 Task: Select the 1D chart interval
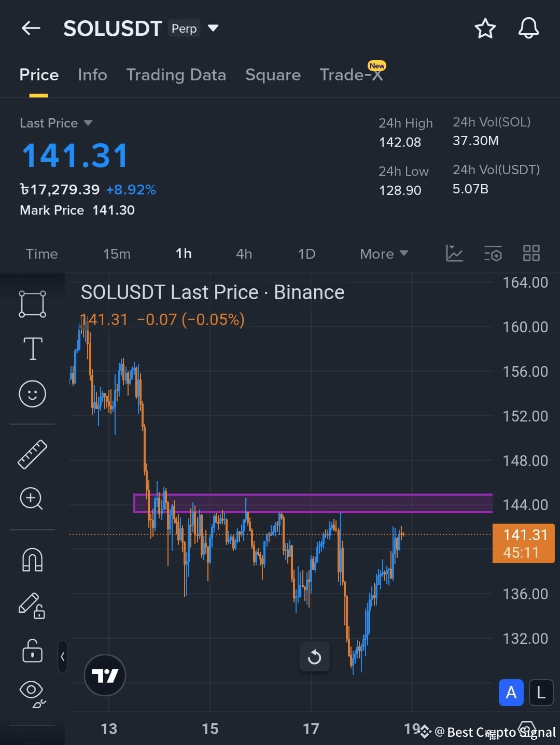(x=306, y=254)
